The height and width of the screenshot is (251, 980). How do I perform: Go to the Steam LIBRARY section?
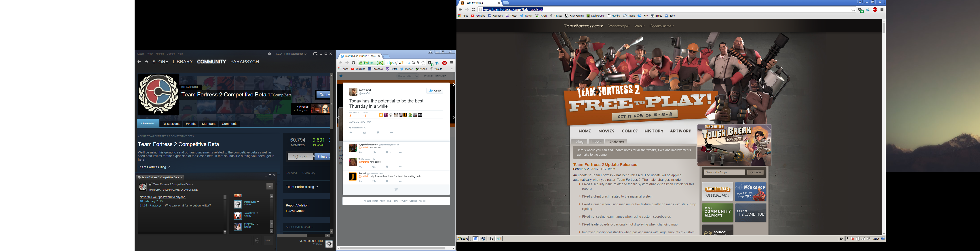[x=183, y=62]
